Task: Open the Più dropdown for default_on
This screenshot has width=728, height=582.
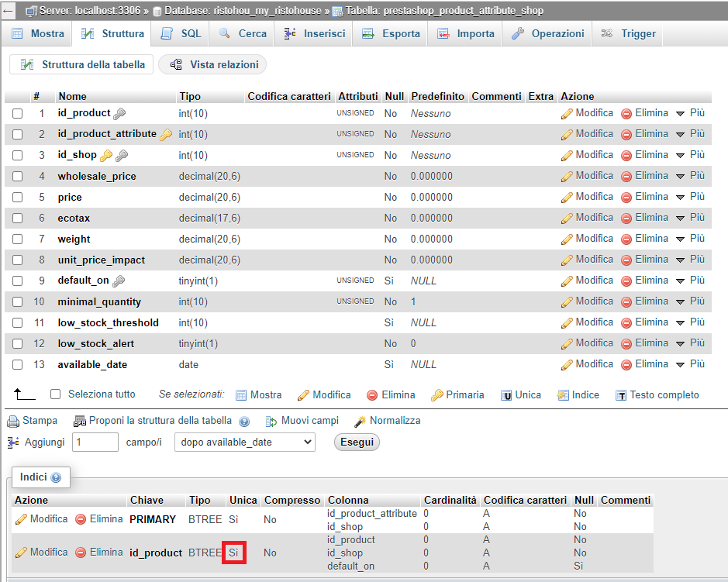Action: click(690, 281)
